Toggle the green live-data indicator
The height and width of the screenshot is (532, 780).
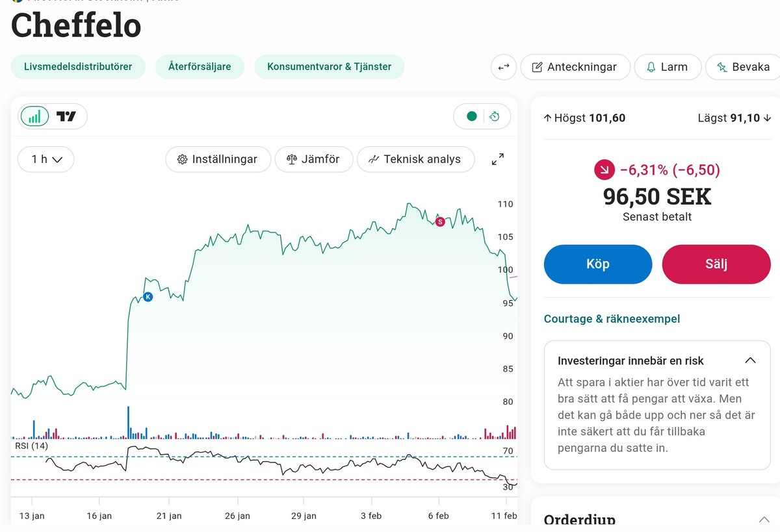click(472, 116)
